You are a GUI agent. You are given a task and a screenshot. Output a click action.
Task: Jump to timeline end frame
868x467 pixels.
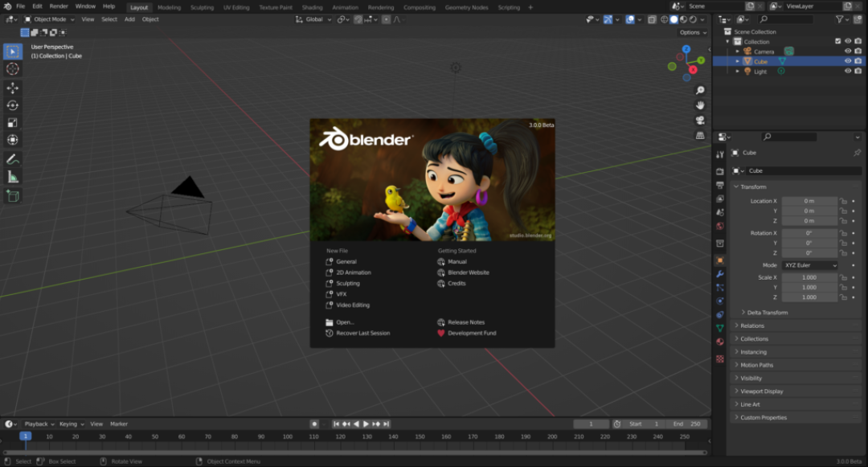click(387, 424)
